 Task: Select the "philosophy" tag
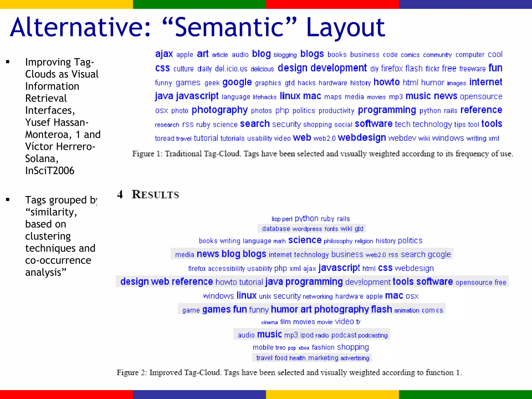click(338, 241)
